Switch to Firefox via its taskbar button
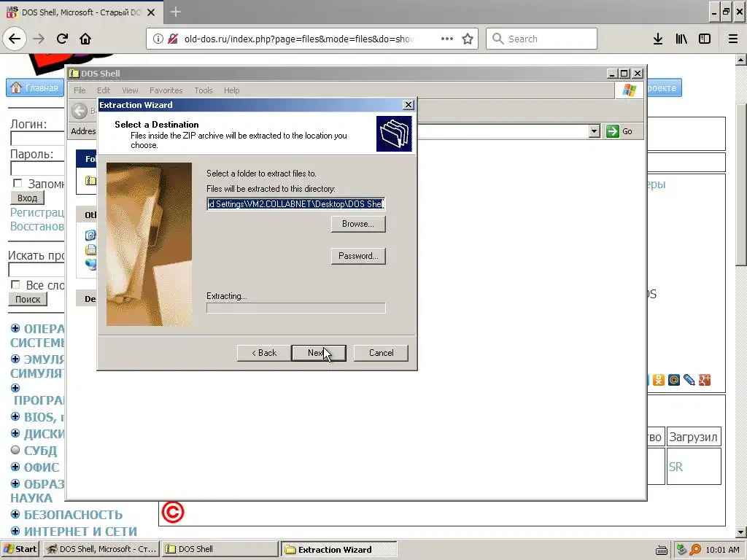This screenshot has width=747, height=560. pyautogui.click(x=101, y=549)
